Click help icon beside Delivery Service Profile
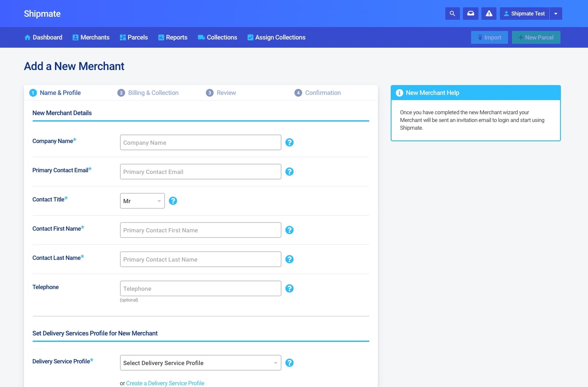Screen dimensions: 588x387 click(x=290, y=363)
